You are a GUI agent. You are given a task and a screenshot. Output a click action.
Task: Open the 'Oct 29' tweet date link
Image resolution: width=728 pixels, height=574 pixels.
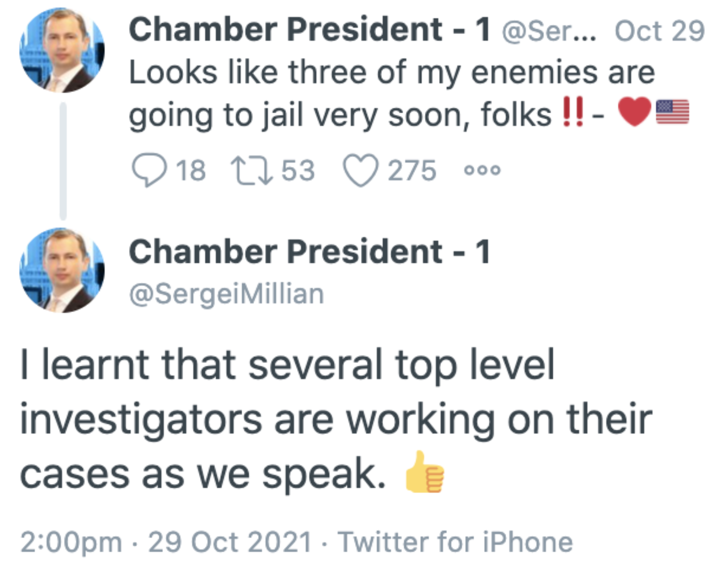[x=659, y=31]
